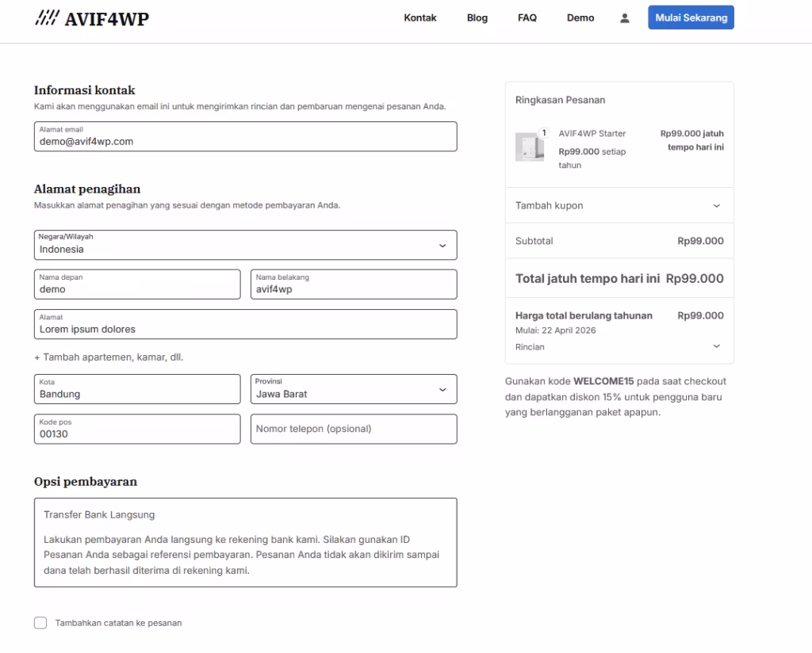Click '+ Tambah apartemen, kamar, dll.' link
This screenshot has width=812, height=653.
(x=109, y=357)
